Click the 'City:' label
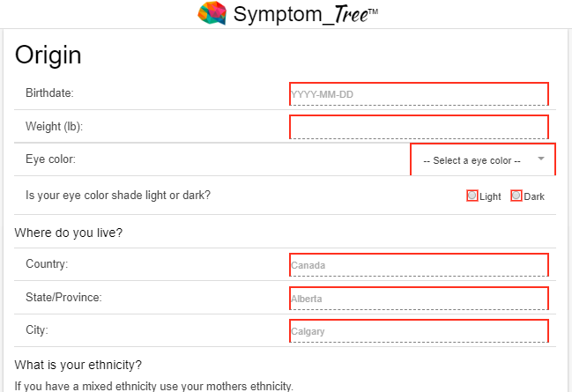Screen dimensions: 572x392 pyautogui.click(x=37, y=330)
